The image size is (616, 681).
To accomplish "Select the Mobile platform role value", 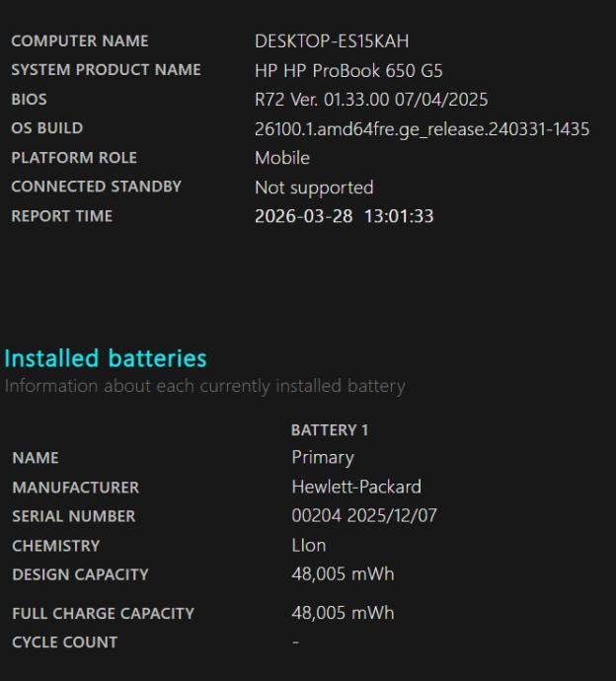I will click(x=282, y=158).
